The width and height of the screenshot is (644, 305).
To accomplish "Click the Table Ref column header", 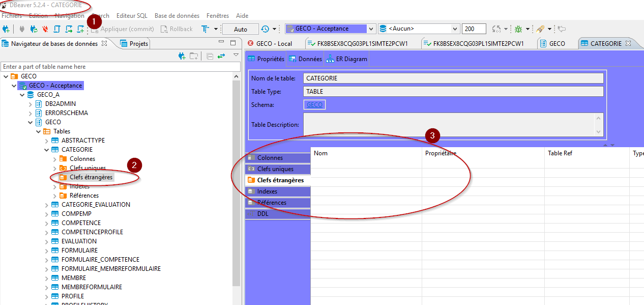I will coord(587,153).
